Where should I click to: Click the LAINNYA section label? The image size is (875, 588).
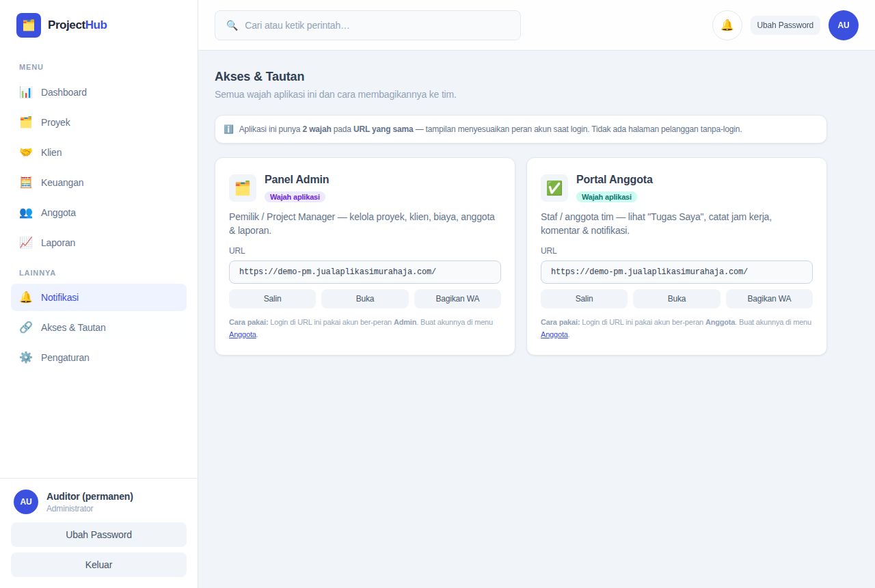point(38,273)
